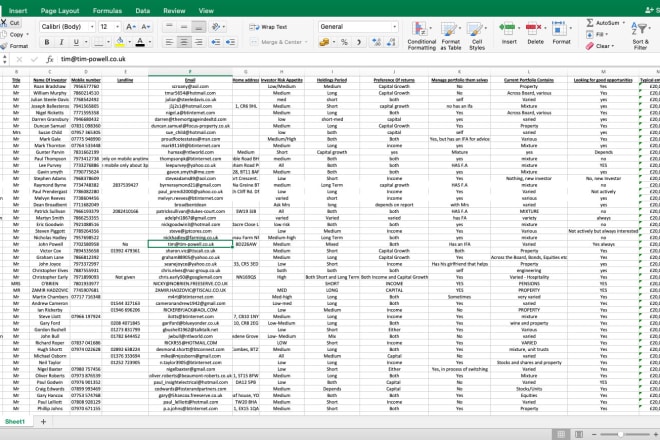Decrease font size with the smaller A icon

[146, 27]
